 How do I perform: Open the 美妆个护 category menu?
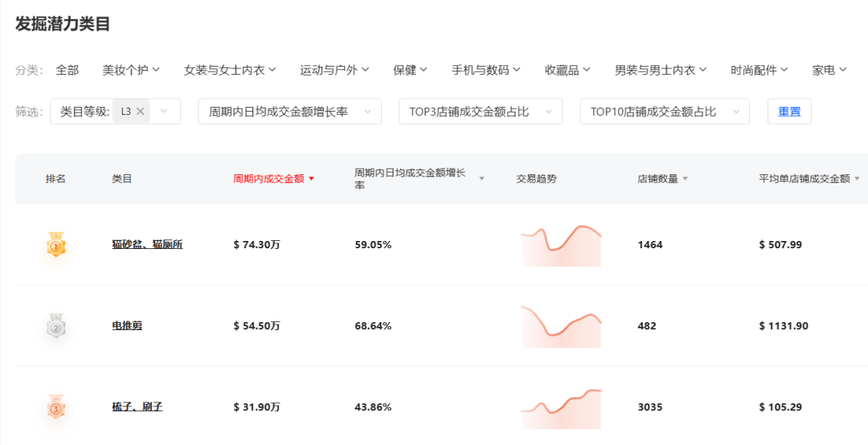coord(131,70)
